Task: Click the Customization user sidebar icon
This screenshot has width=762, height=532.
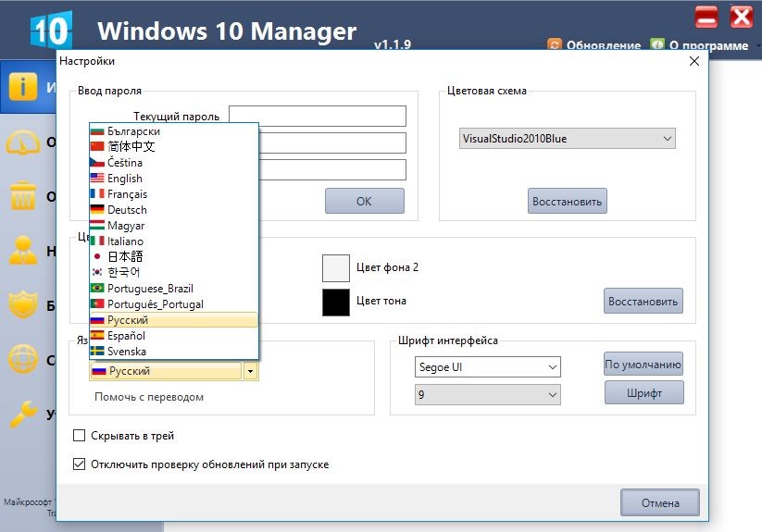Action: 23,251
